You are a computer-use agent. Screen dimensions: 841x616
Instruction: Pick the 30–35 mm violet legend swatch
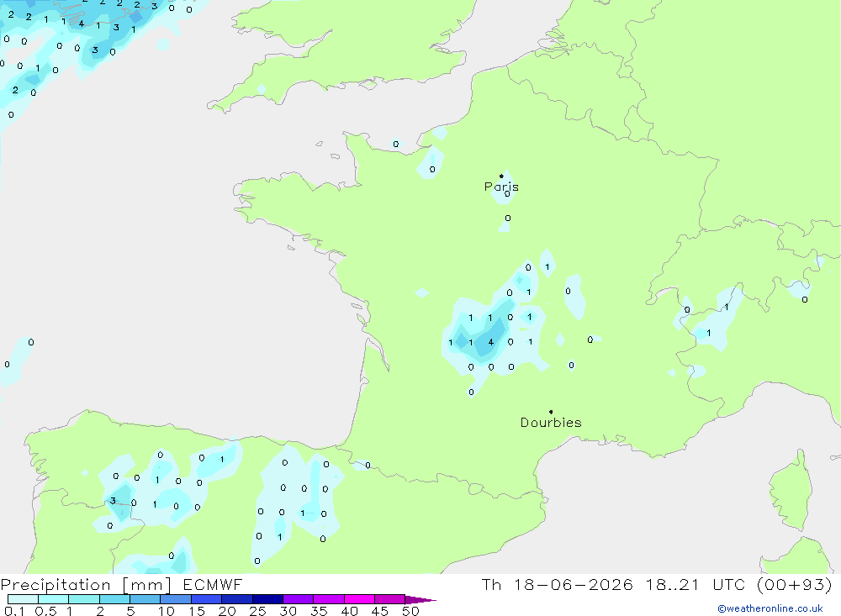pyautogui.click(x=299, y=599)
